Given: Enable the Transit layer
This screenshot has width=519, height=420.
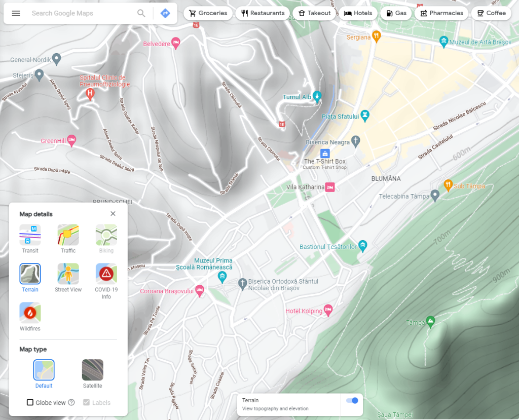Looking at the screenshot, I should pos(30,239).
